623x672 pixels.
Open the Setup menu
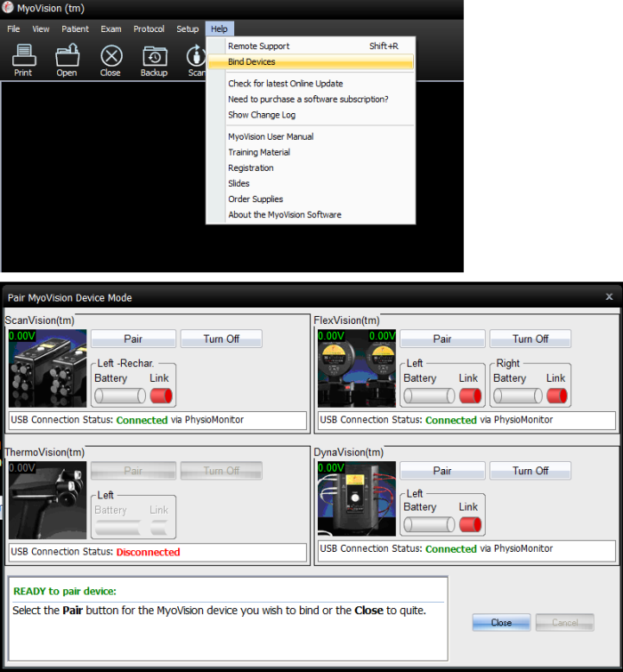pyautogui.click(x=187, y=28)
